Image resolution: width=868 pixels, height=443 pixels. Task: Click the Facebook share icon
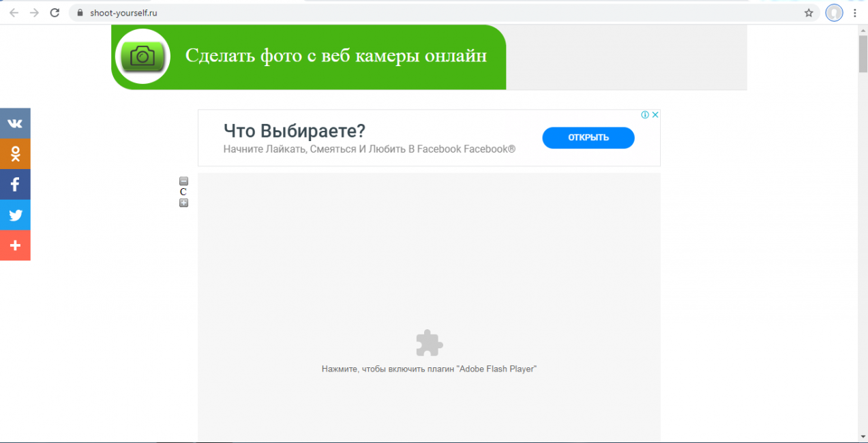coord(15,185)
